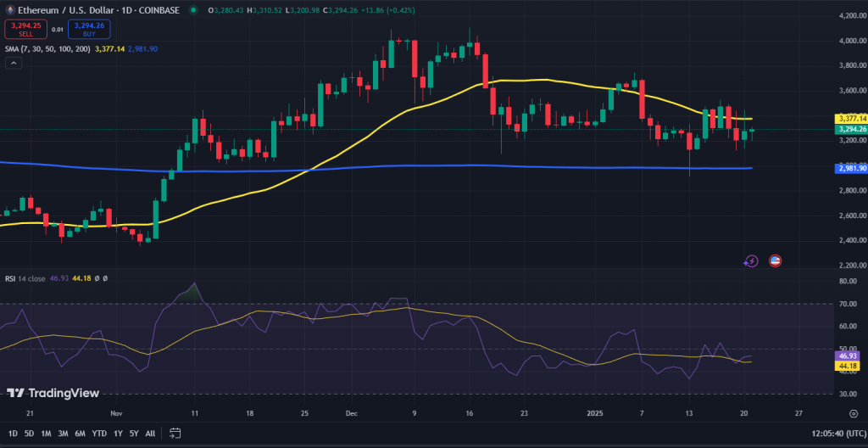The width and height of the screenshot is (868, 448).
Task: Open chart axis settings gear icon
Action: [x=853, y=413]
